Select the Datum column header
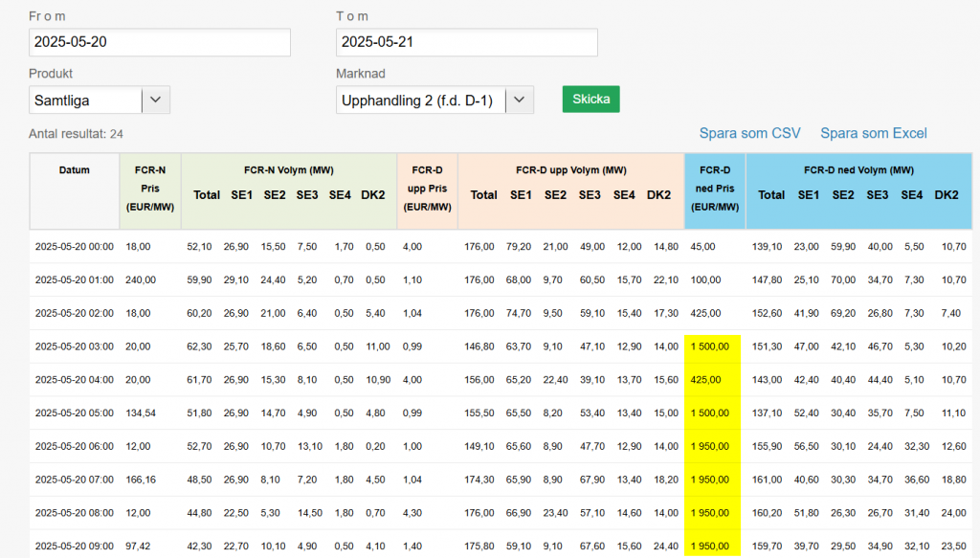 [74, 170]
